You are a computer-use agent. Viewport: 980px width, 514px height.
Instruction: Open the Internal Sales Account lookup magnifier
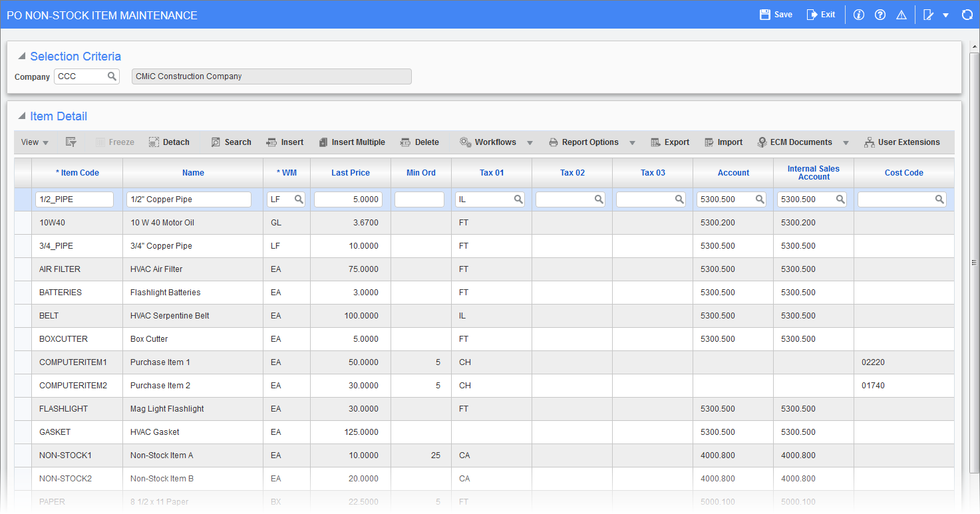[840, 199]
